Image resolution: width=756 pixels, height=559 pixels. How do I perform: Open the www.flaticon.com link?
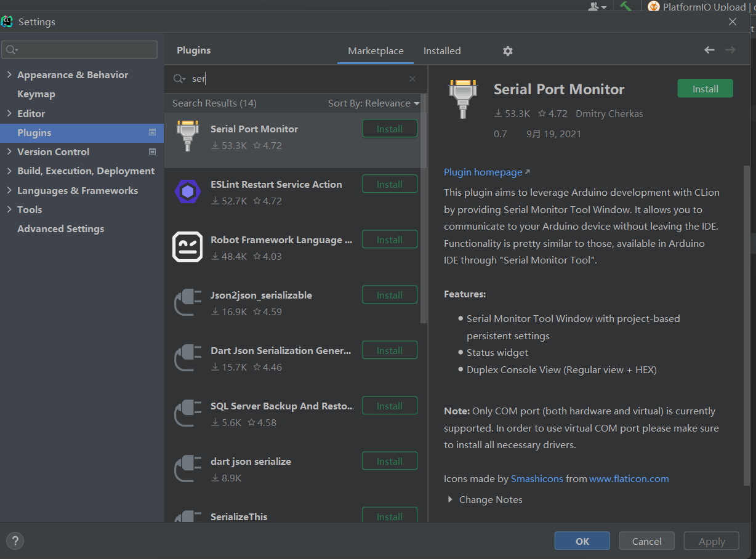[x=629, y=478]
